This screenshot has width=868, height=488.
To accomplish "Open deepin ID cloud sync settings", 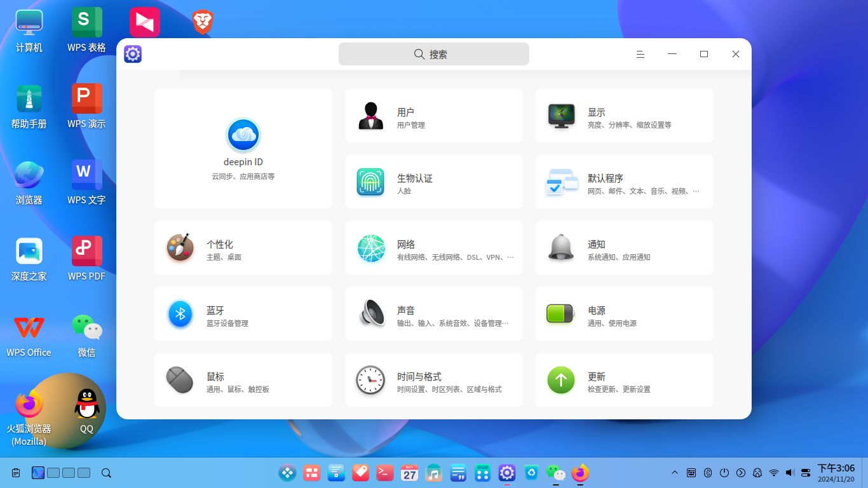I will pos(243,149).
